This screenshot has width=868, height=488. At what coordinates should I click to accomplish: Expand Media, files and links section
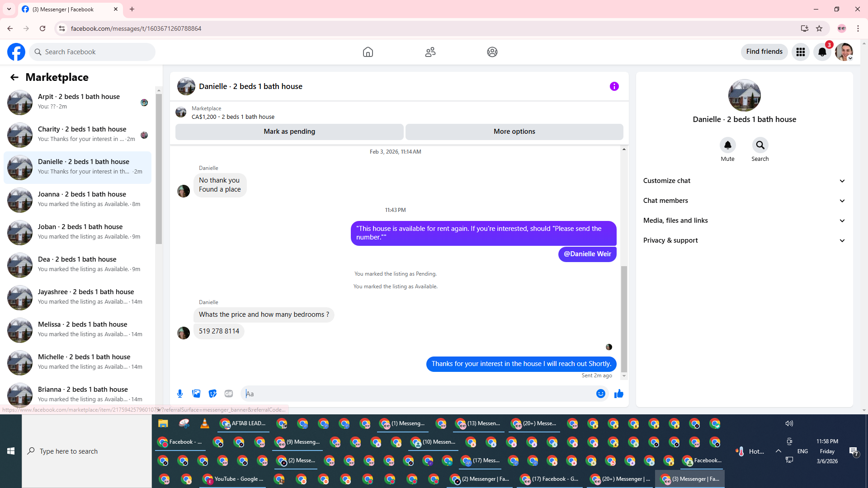(744, 221)
